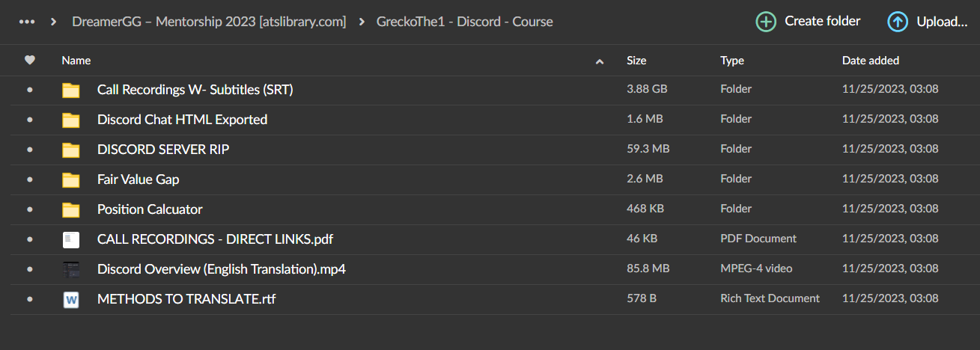The image size is (980, 350).
Task: Click the Create folder plus icon
Action: tap(766, 22)
